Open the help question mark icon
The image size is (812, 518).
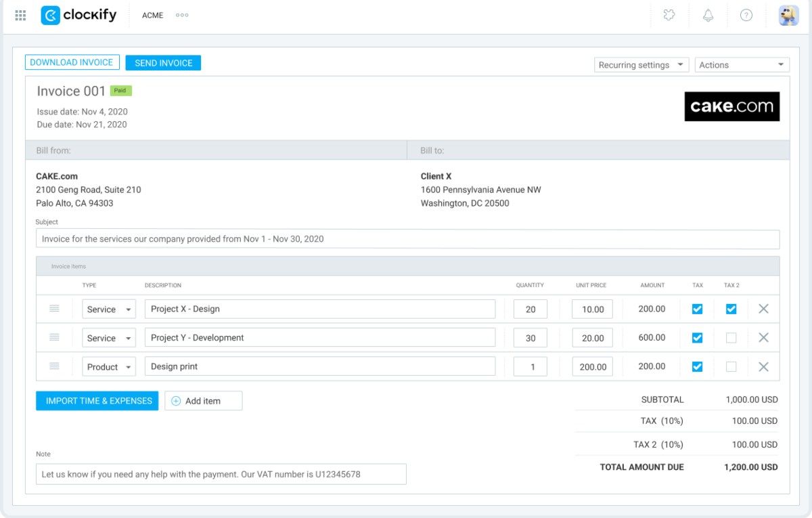pyautogui.click(x=746, y=15)
